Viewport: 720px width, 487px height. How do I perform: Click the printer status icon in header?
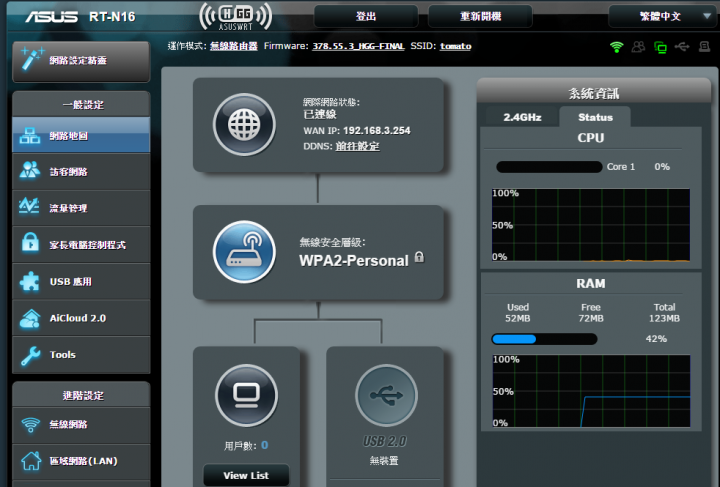pyautogui.click(x=704, y=46)
